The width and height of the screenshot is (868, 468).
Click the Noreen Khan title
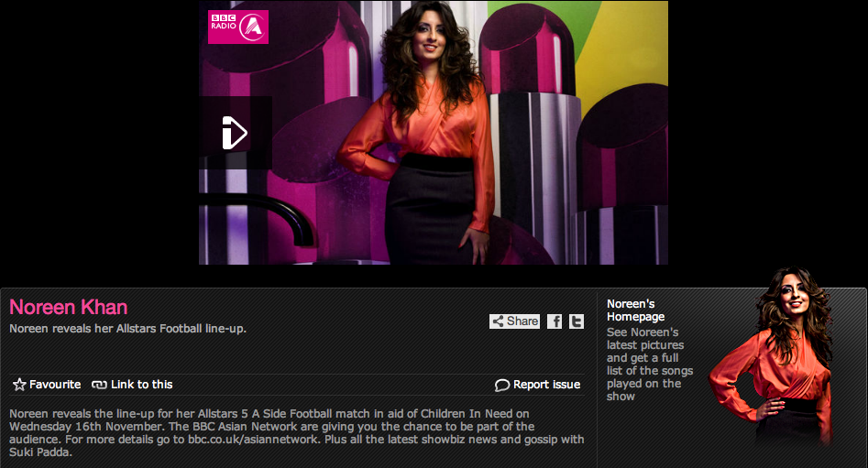click(x=69, y=307)
